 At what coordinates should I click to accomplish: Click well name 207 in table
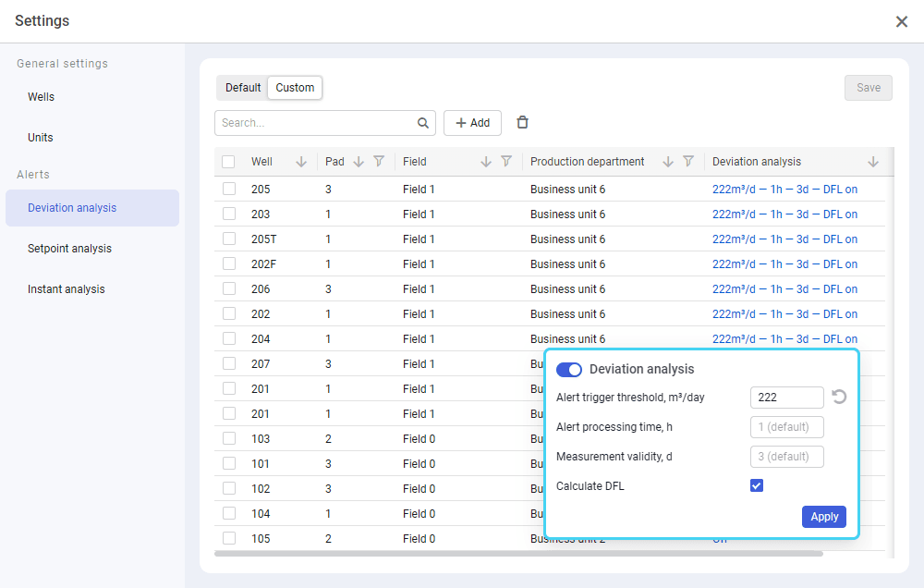pos(261,364)
